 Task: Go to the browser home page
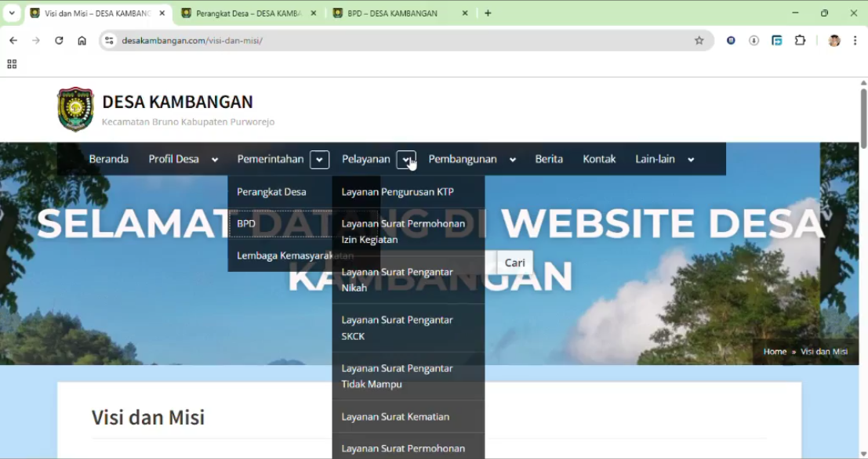point(82,41)
